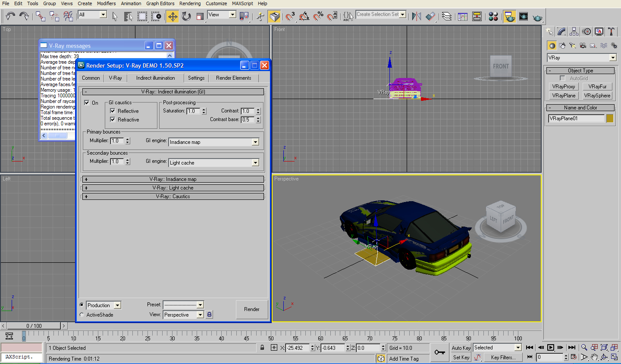This screenshot has height=364, width=621.
Task: Expand the V-Ray Irradiance map rollout
Action: [x=172, y=179]
